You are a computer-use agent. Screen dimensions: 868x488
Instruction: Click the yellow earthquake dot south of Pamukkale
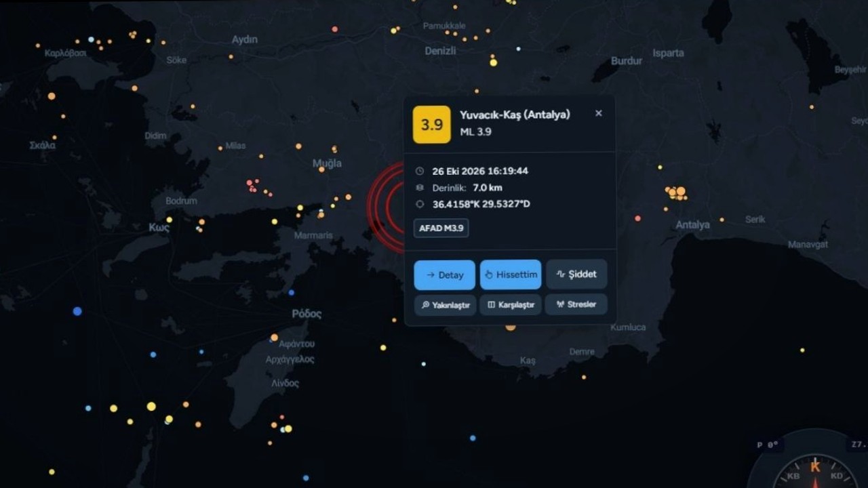[493, 62]
